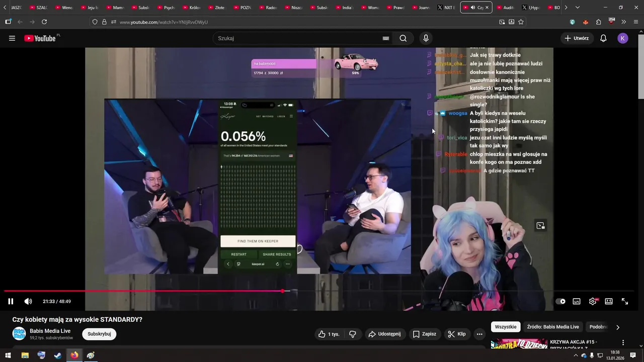Open player settings gear

593,301
